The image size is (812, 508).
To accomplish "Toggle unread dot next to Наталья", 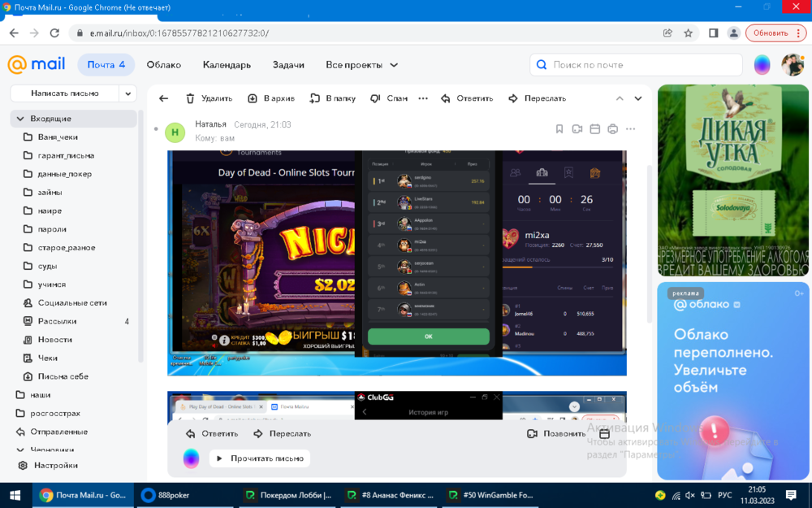I will tap(155, 128).
